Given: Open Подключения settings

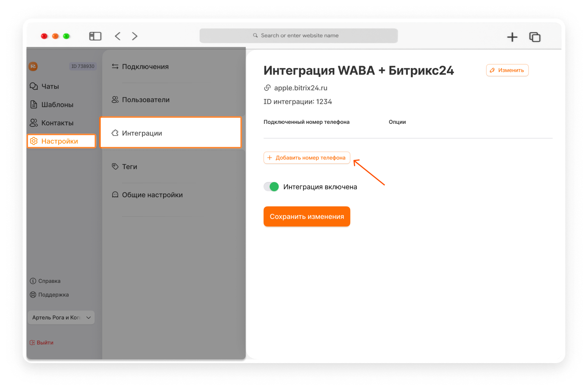Looking at the screenshot, I should (x=140, y=67).
